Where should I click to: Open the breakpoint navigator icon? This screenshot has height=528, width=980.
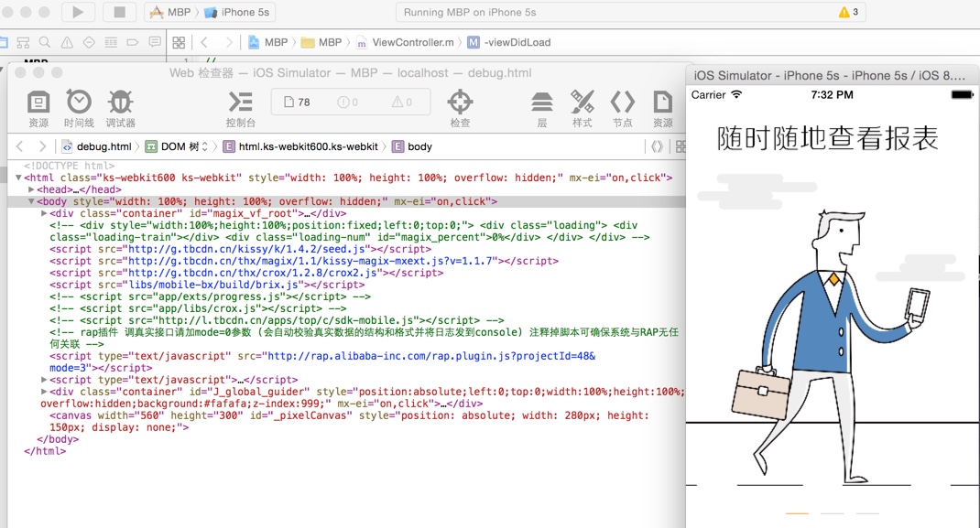point(133,42)
